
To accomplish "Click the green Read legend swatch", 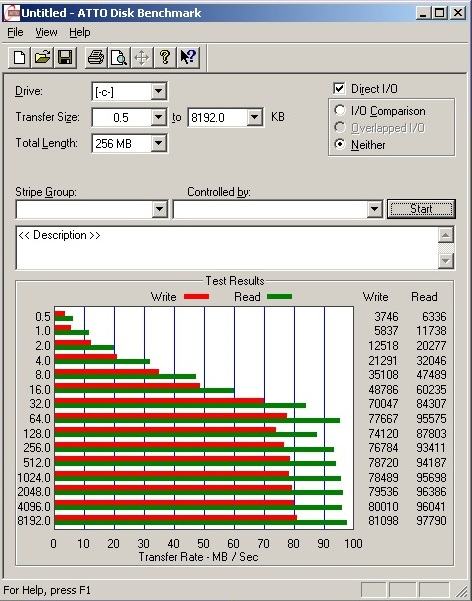I will tap(279, 297).
